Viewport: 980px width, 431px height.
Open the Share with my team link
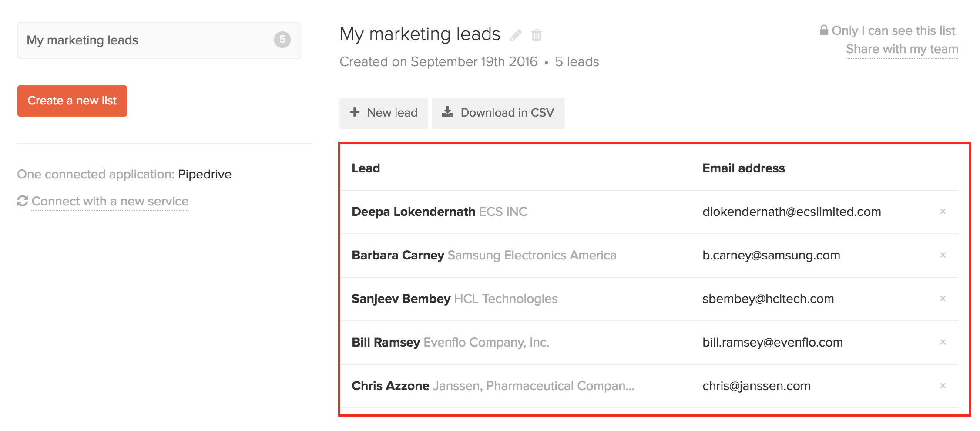point(902,49)
